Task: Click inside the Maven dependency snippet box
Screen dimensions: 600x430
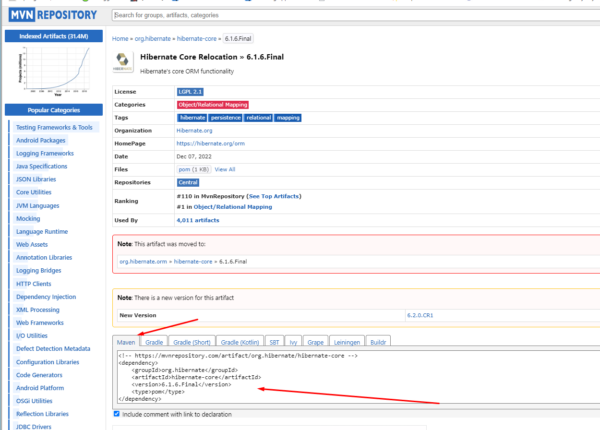Action: (358, 377)
